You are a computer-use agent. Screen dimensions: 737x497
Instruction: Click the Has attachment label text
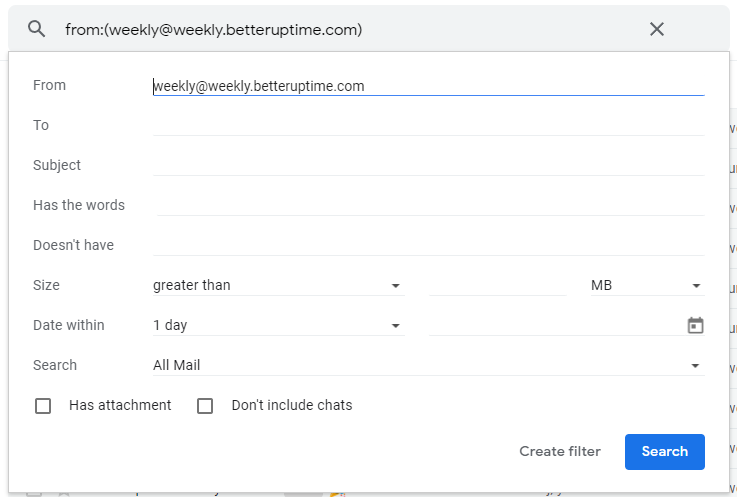coord(120,406)
